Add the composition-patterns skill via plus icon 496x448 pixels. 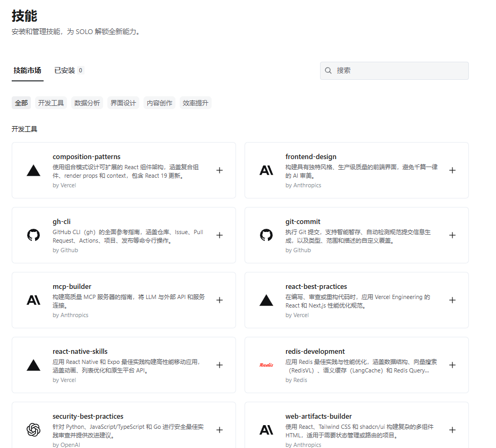pyautogui.click(x=220, y=170)
